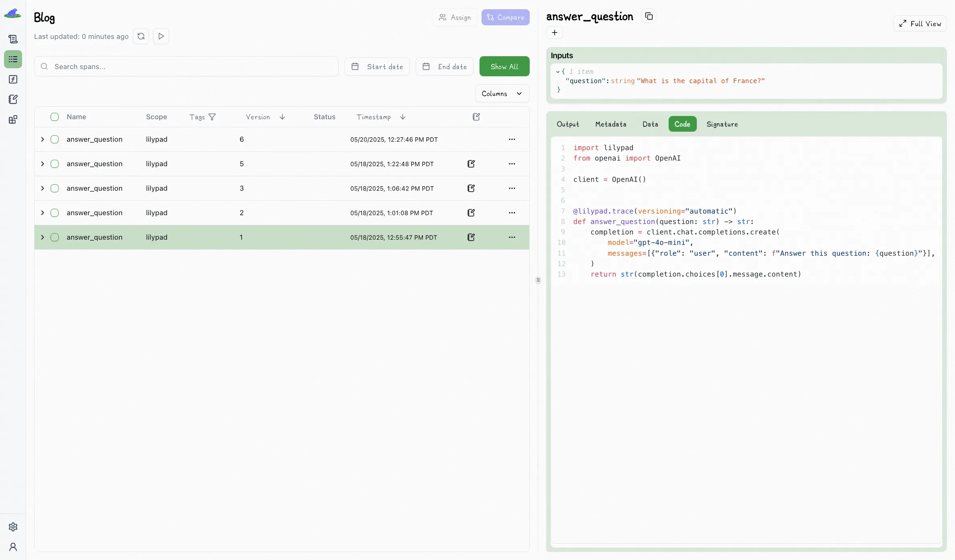Open the settings gear in the sidebar
The width and height of the screenshot is (955, 560).
point(13,527)
